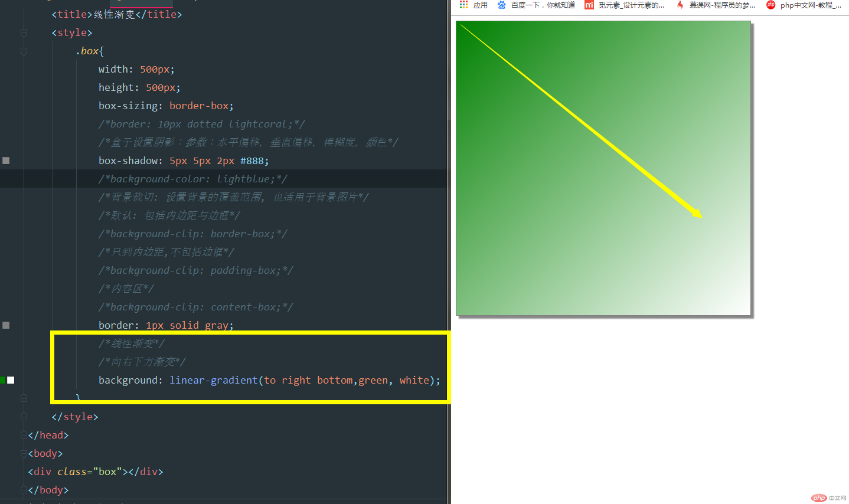Click comment '/*background-clip: content-box;*/'
The image size is (849, 504).
196,307
